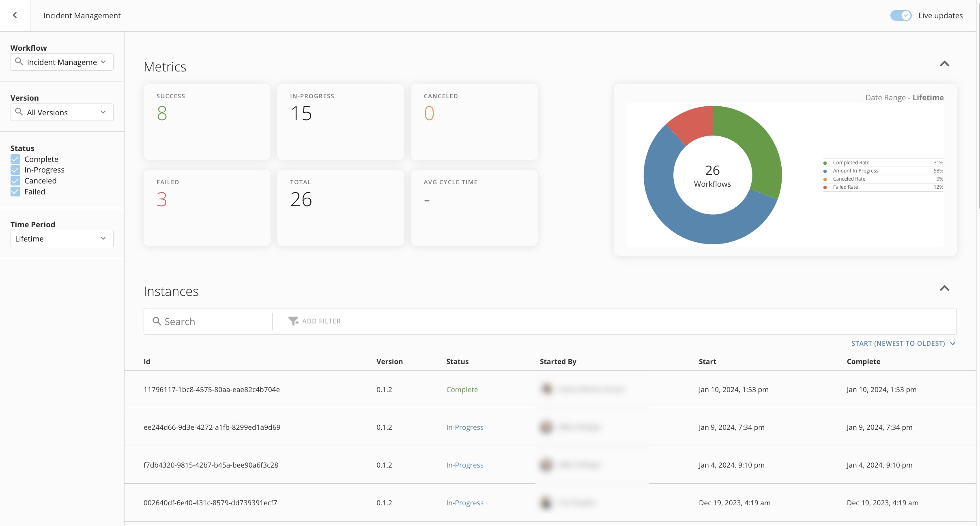The height and width of the screenshot is (526, 980).
Task: Click the magnifier icon in the Version selector
Action: pyautogui.click(x=19, y=112)
